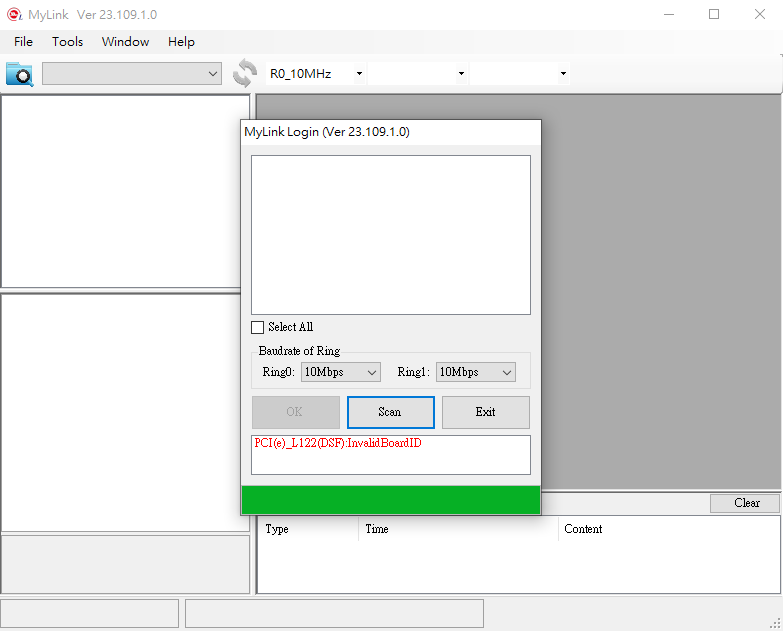Click the PCI(e)_L122(DSF):InvalidBoardID error message
Image resolution: width=783 pixels, height=631 pixels.
(x=338, y=443)
